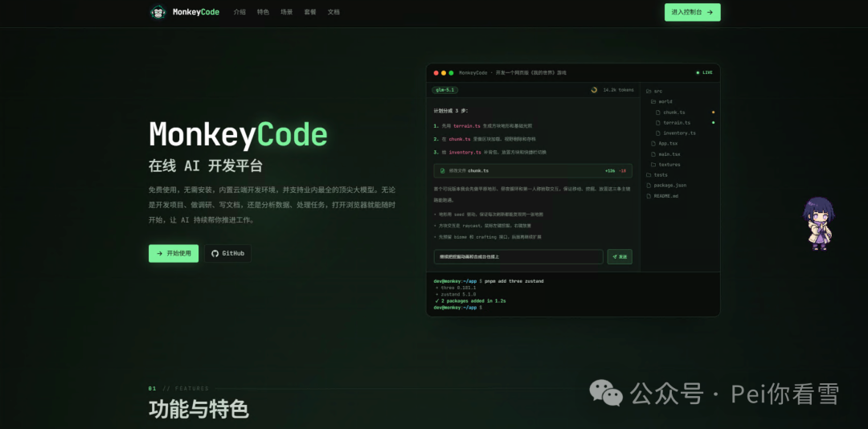Open inventory.ts in the file tree
868x429 pixels.
point(675,133)
